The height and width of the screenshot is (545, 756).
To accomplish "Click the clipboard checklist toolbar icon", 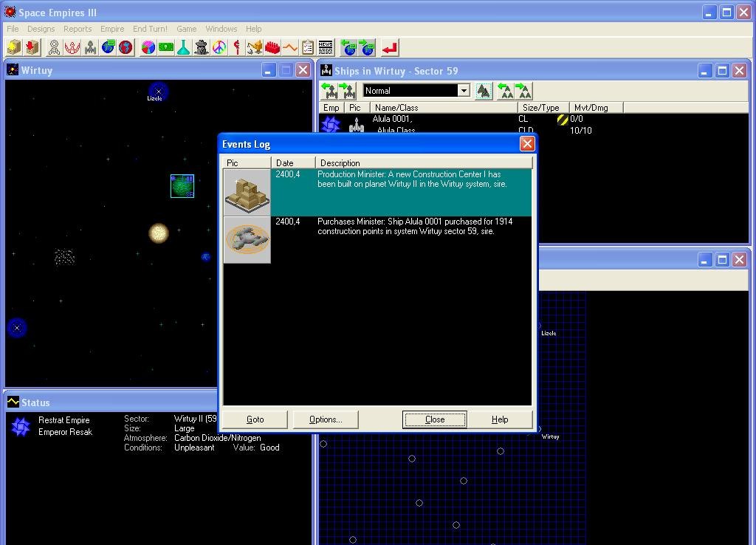I will (308, 47).
